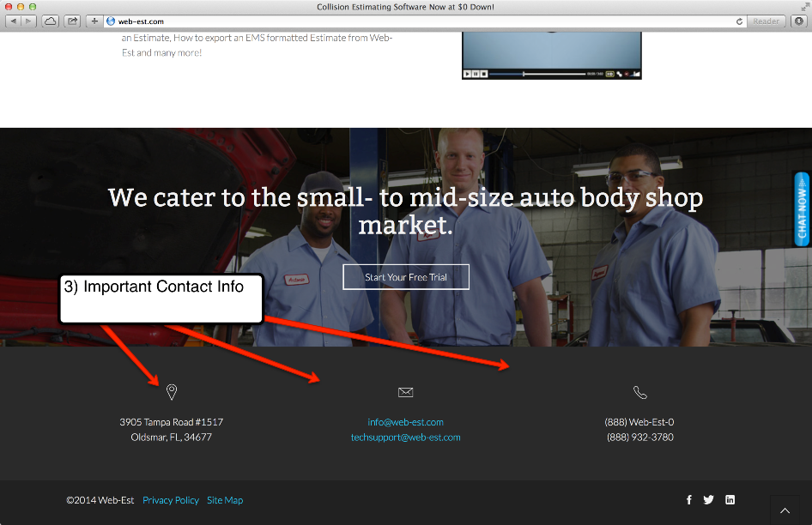The width and height of the screenshot is (812, 525).
Task: Adjust the video player volume control
Action: point(636,74)
